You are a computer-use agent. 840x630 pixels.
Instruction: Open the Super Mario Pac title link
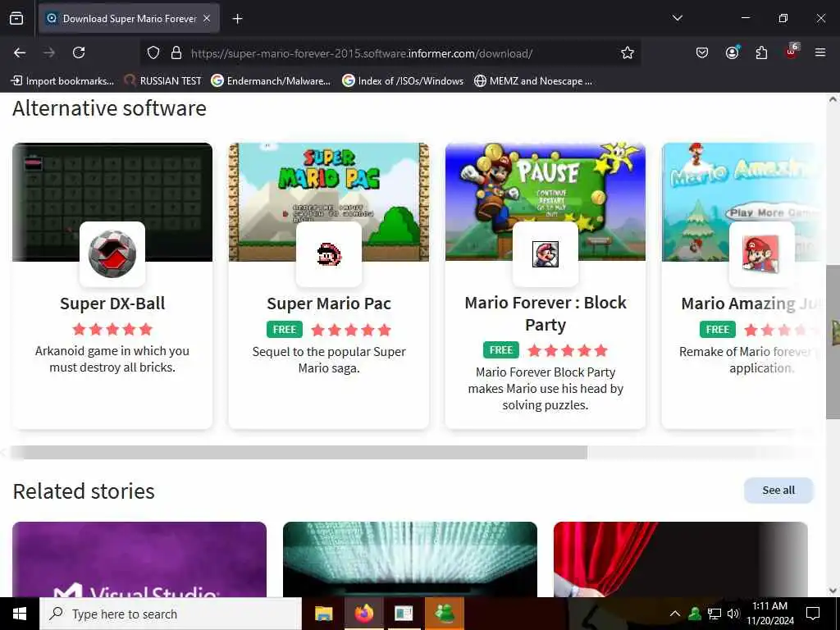(x=329, y=304)
